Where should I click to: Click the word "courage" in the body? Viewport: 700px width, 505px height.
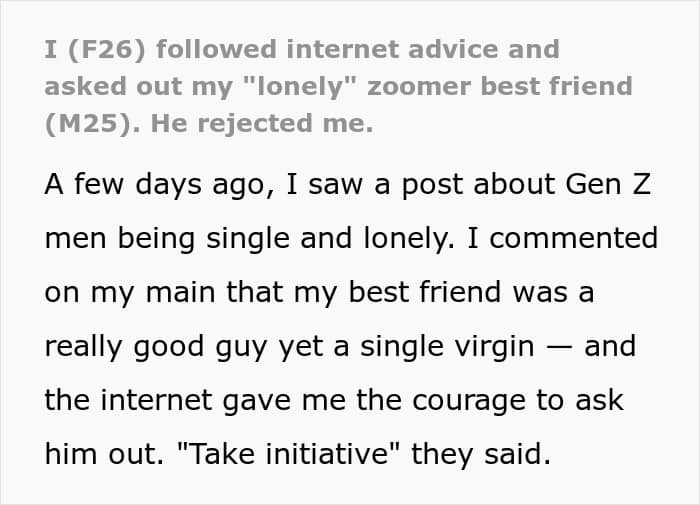(468, 401)
